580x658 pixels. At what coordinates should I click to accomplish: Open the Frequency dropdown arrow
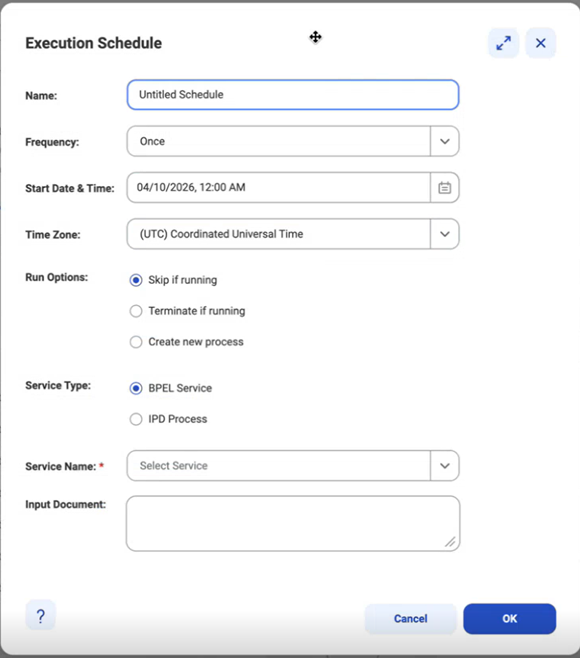(444, 141)
